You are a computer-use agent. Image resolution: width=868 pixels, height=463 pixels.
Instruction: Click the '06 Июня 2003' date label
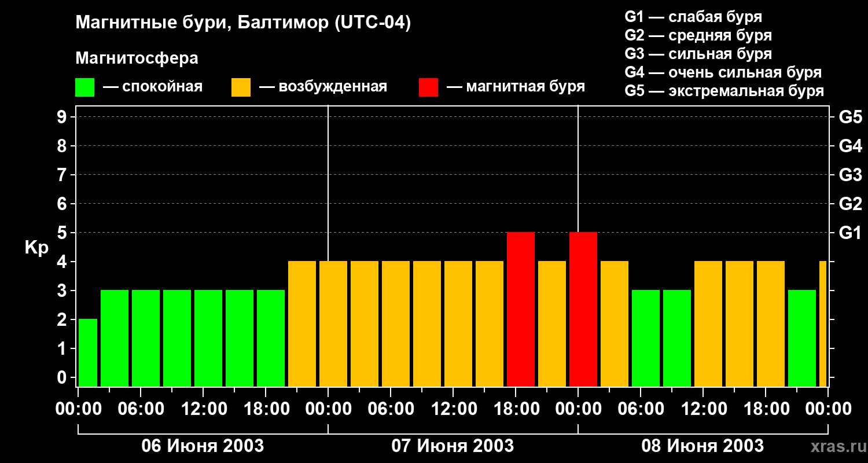[x=203, y=446]
